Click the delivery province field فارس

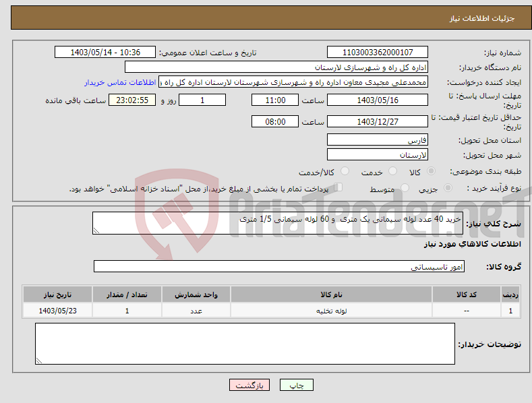(378, 139)
